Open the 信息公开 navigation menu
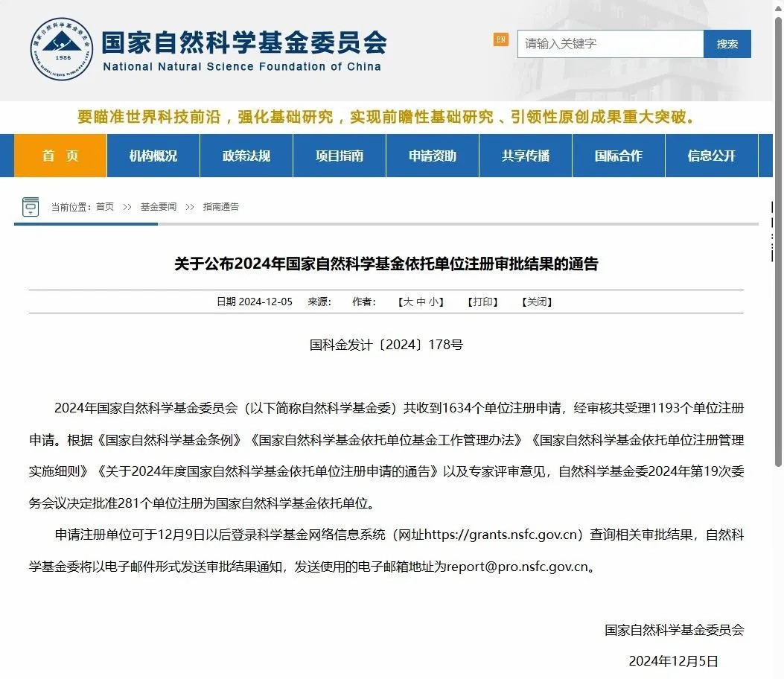The height and width of the screenshot is (679, 784). point(712,156)
